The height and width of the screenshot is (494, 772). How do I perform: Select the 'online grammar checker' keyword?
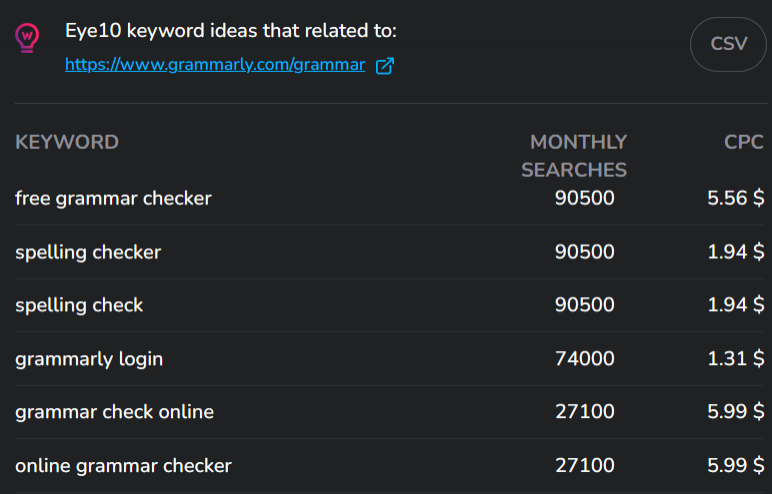123,465
